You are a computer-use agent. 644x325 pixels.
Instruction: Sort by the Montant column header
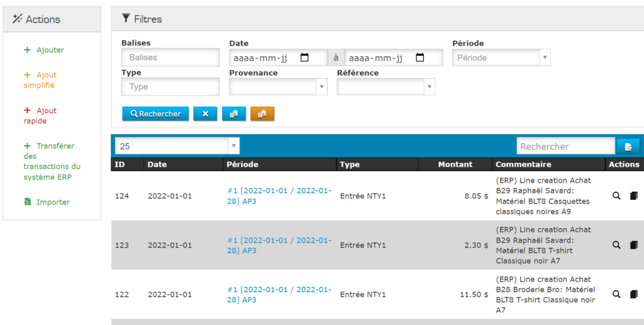coord(455,164)
